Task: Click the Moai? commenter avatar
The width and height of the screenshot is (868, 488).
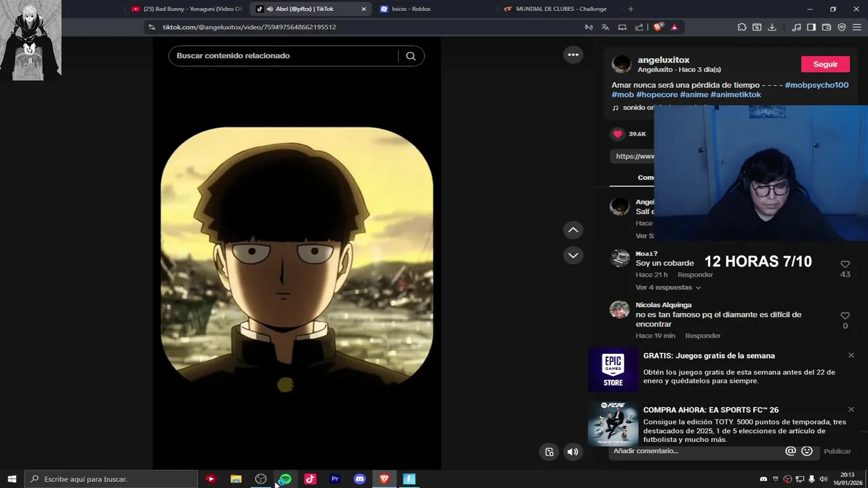Action: (x=620, y=258)
